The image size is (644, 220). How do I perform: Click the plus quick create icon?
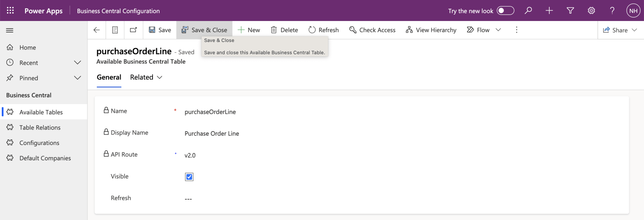click(549, 11)
